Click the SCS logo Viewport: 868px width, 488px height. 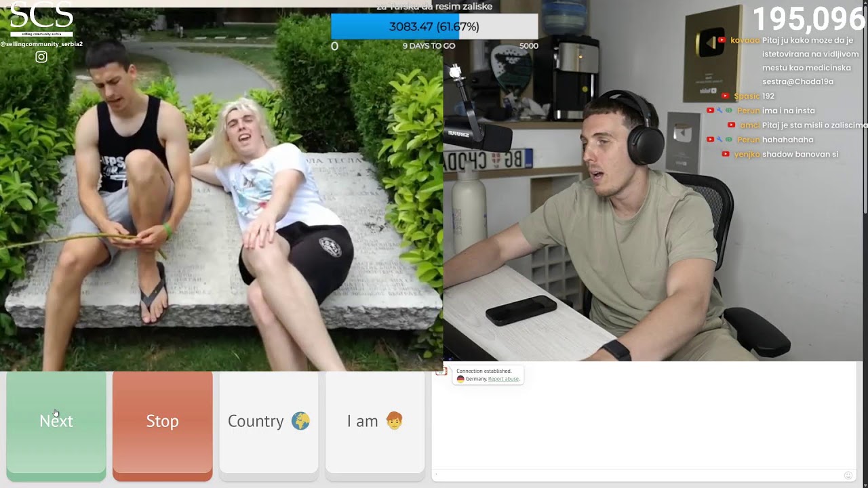tap(41, 18)
